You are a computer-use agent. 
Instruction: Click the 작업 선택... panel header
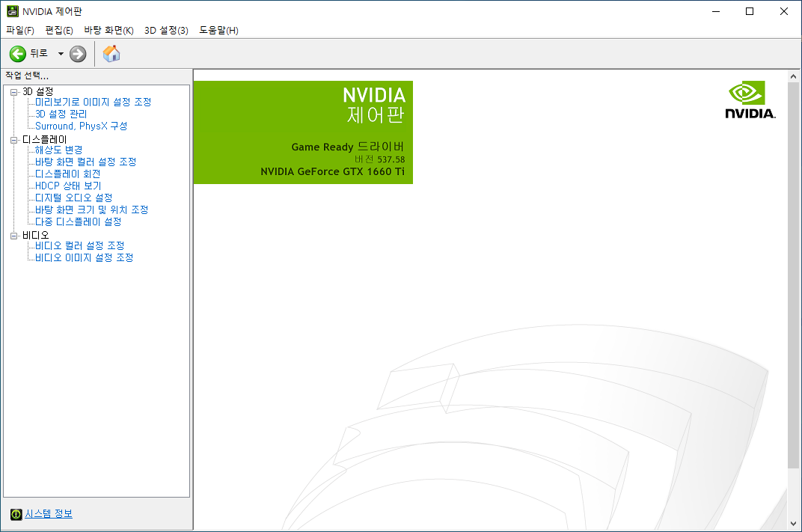pos(27,76)
